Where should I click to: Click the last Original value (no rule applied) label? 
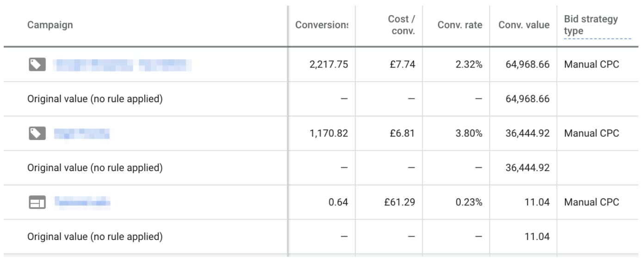[95, 237]
